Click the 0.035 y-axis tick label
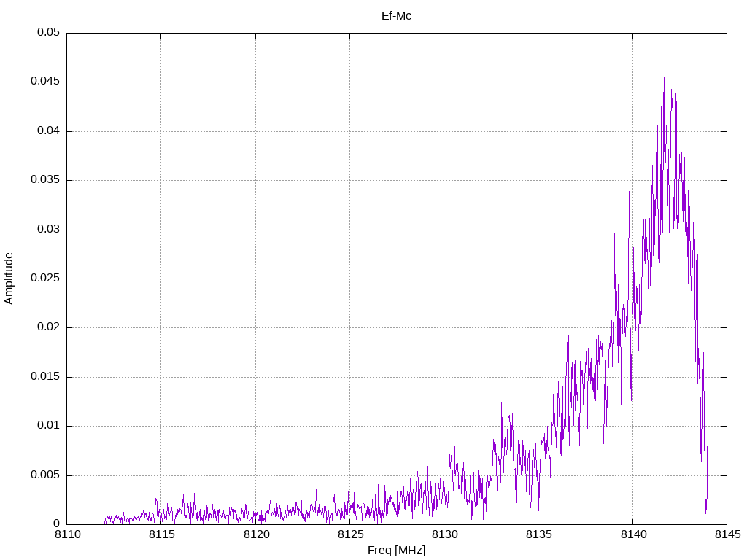Image resolution: width=747 pixels, height=560 pixels. [x=45, y=180]
